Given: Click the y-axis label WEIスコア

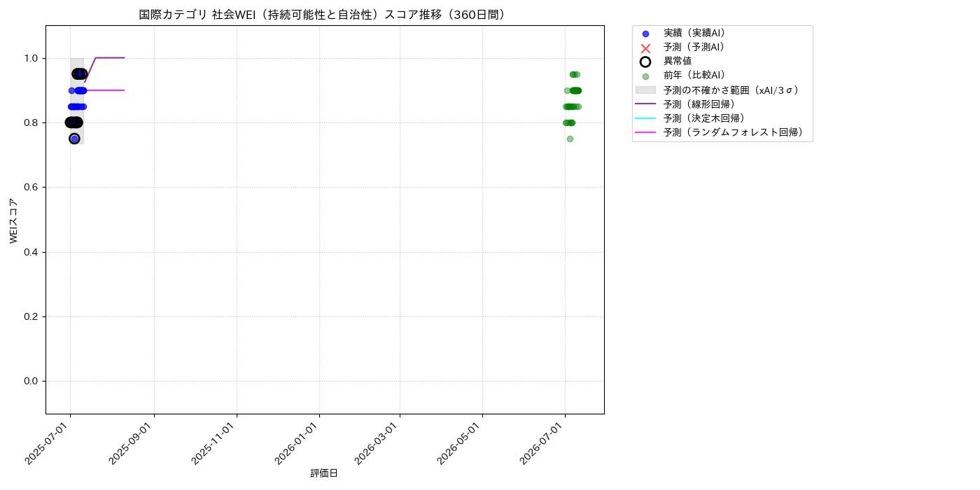Looking at the screenshot, I should [14, 220].
